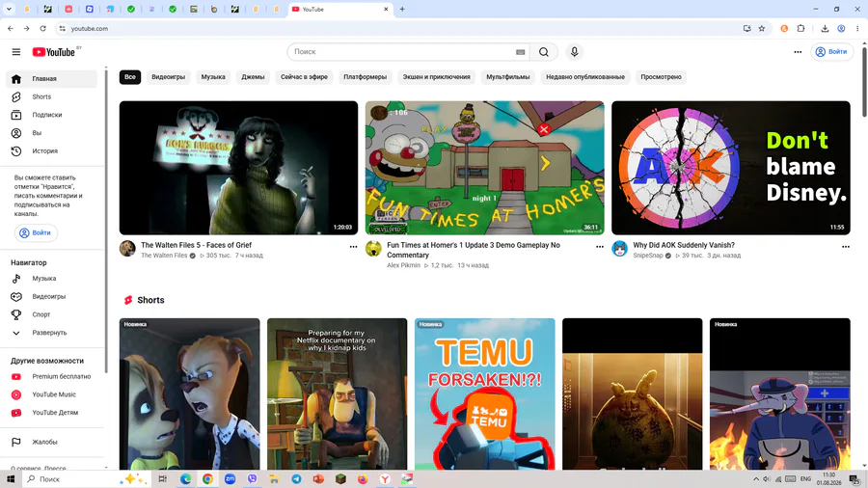Open Shorts from sidebar
This screenshot has height=488, width=868.
point(51,96)
